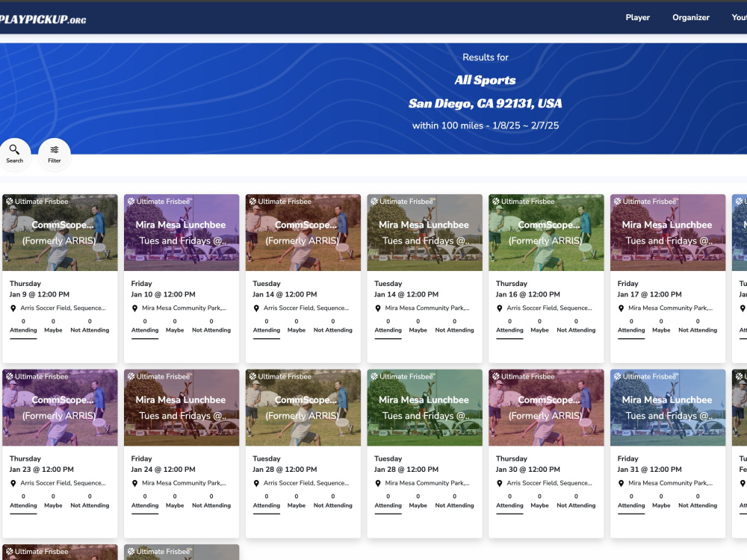Viewport: 747px width, 560px height.
Task: Open the Filter sliders button
Action: pyautogui.click(x=55, y=154)
